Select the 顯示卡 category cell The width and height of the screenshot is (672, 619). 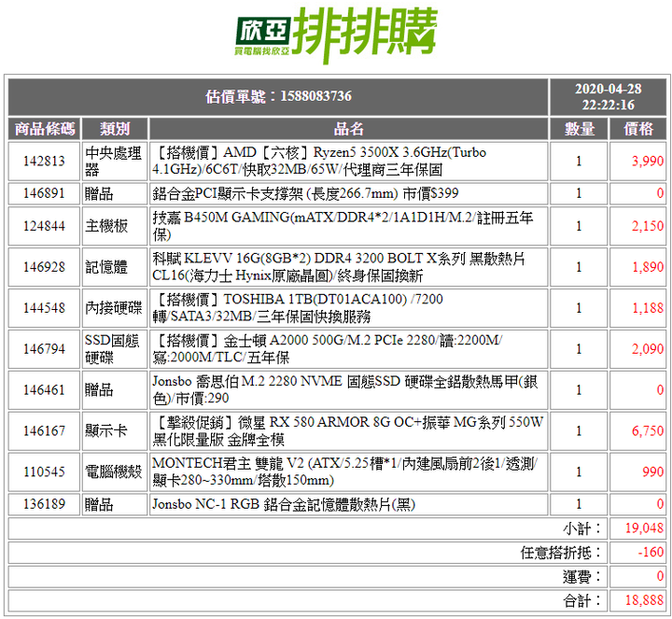(115, 430)
